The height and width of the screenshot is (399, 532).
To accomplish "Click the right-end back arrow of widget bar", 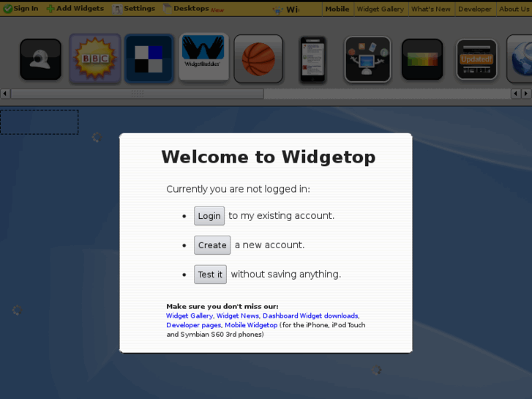I will click(516, 94).
